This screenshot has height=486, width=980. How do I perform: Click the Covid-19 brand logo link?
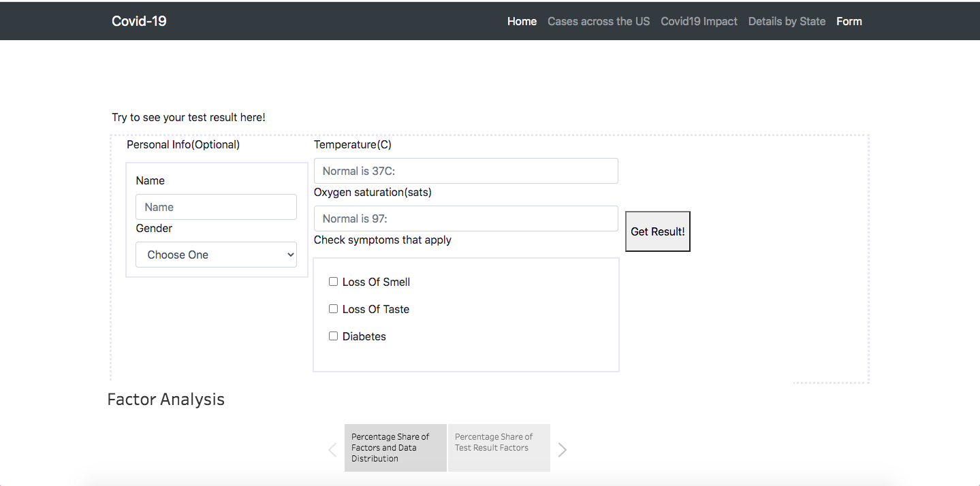click(139, 21)
